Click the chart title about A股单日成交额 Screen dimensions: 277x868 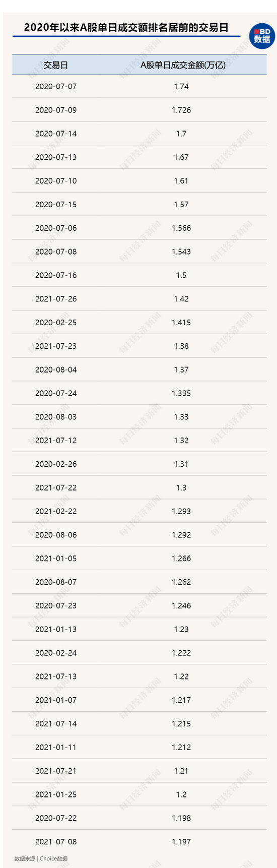(x=126, y=28)
